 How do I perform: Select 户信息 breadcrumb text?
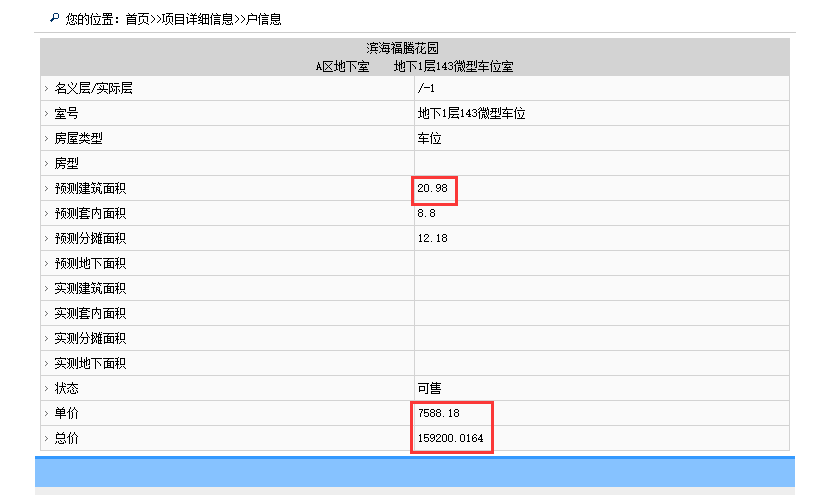[x=263, y=19]
